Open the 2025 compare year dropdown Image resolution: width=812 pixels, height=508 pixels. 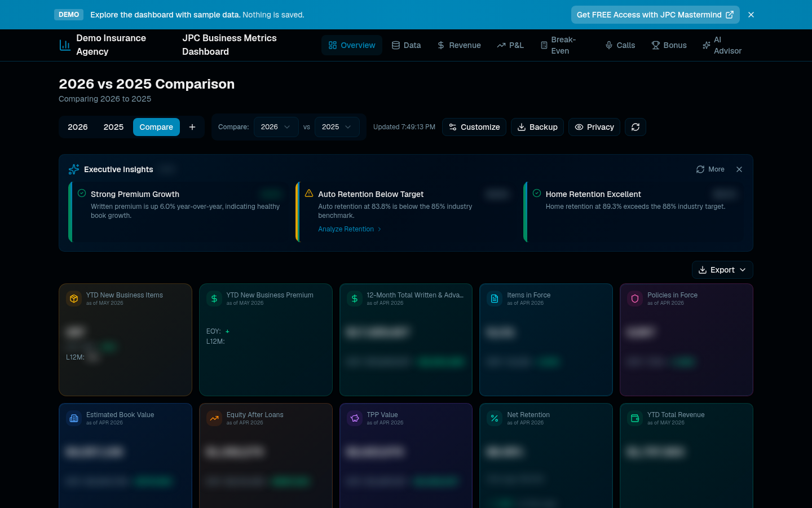(x=337, y=127)
